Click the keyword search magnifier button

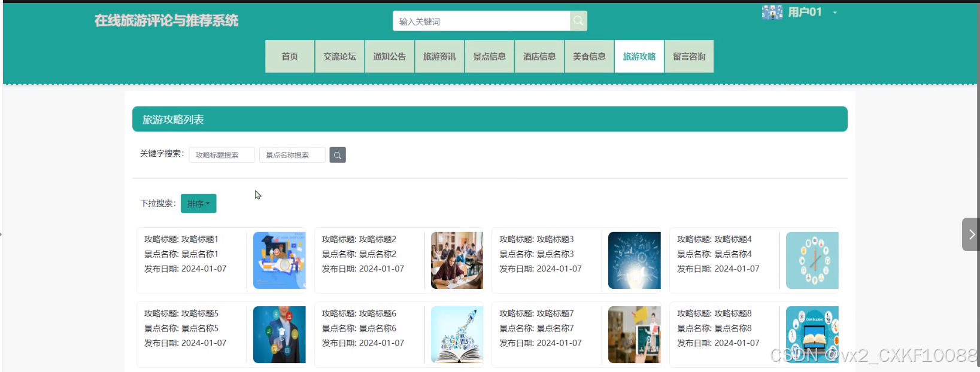[338, 155]
